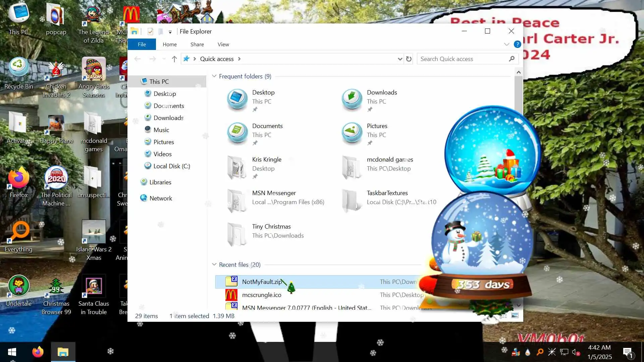Screen dimensions: 644x362
Task: Click the refresh button beside address bar
Action: [409, 59]
